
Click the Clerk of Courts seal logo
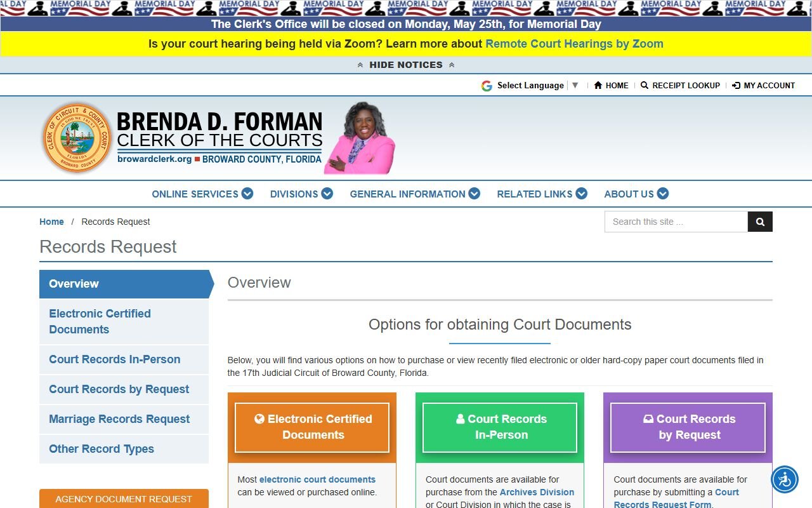77,138
